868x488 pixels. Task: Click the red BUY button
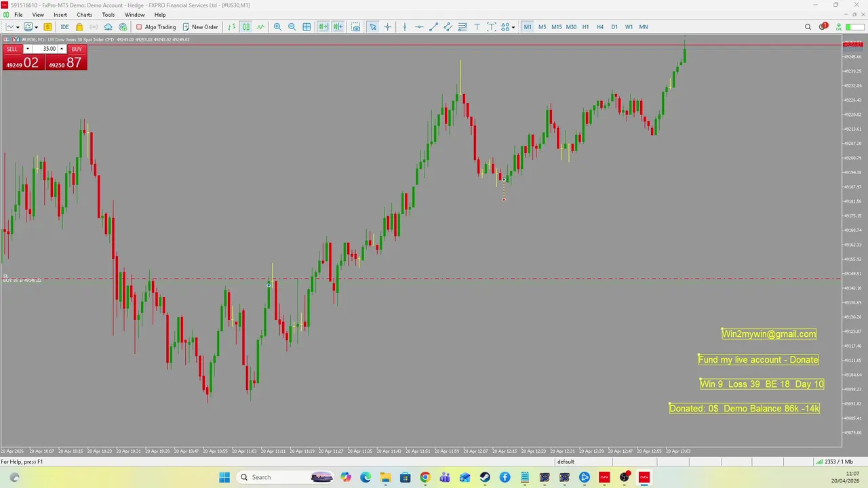[x=77, y=49]
